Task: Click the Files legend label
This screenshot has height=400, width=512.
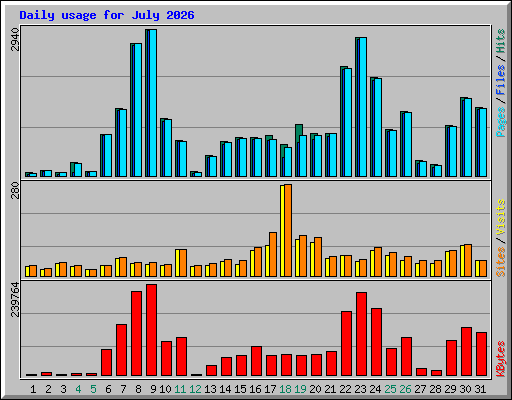Action: click(x=501, y=79)
